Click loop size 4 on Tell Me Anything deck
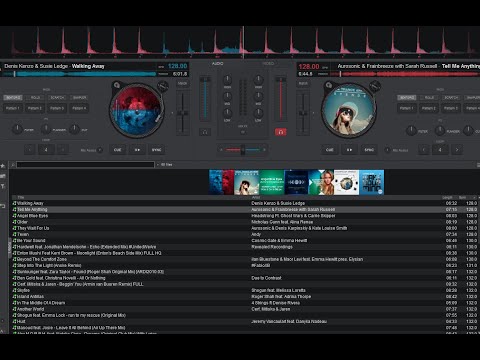The image size is (480, 360). coord(440,150)
